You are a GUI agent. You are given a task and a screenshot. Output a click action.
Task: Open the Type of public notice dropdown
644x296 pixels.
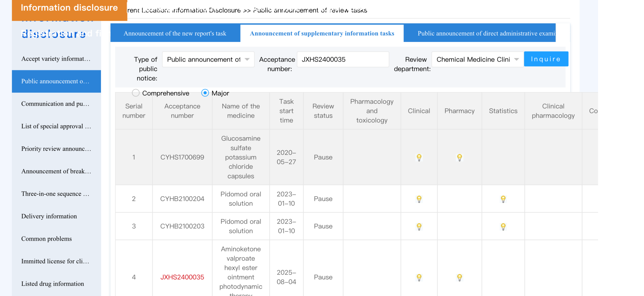click(x=208, y=59)
